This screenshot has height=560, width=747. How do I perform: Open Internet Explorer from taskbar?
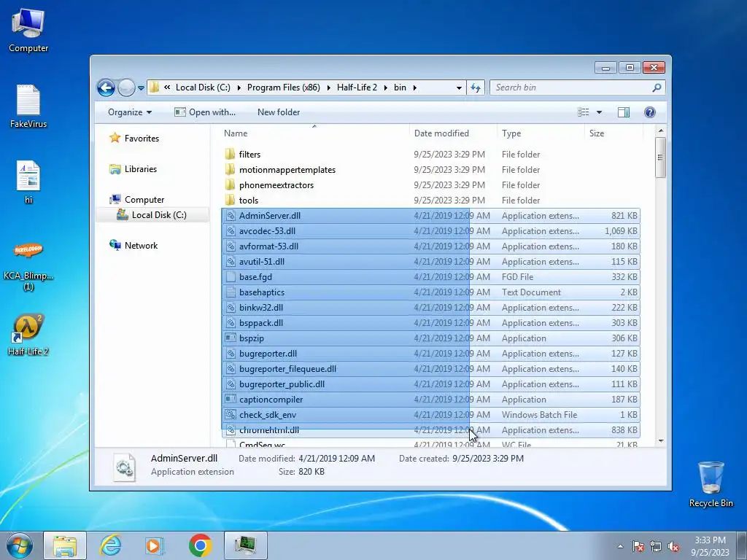[x=110, y=545]
